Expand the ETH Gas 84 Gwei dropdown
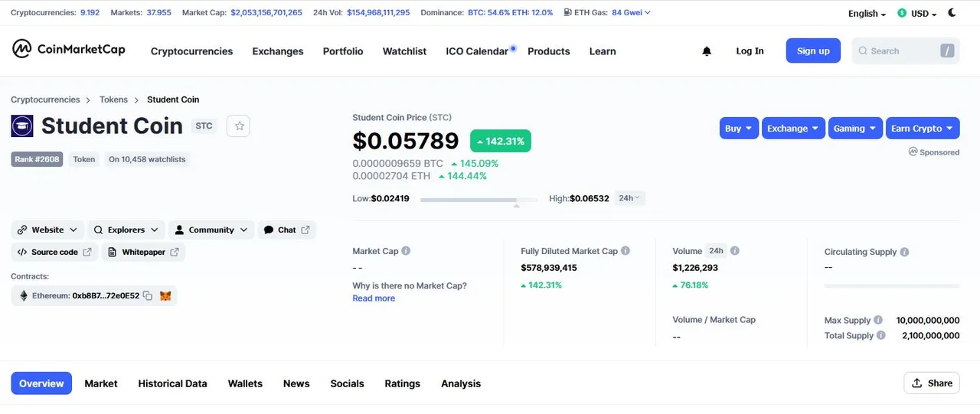Viewport: 980px width, 414px height. pyautogui.click(x=632, y=13)
